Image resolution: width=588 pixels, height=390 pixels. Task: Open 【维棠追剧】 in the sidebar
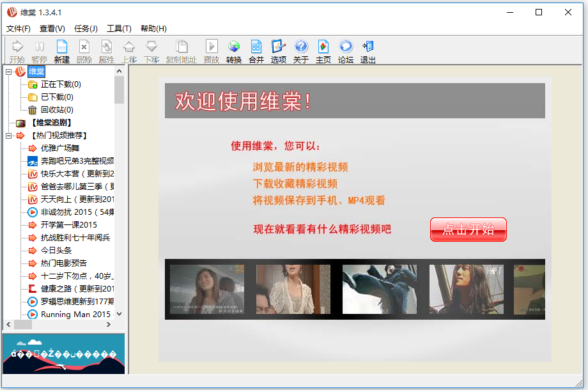pos(51,123)
